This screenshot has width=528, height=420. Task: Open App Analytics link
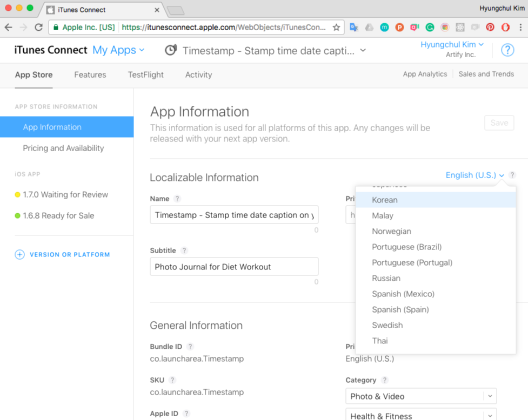(x=425, y=74)
